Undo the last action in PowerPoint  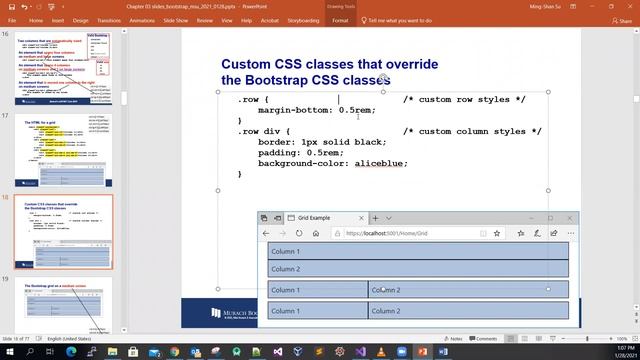[x=24, y=7]
